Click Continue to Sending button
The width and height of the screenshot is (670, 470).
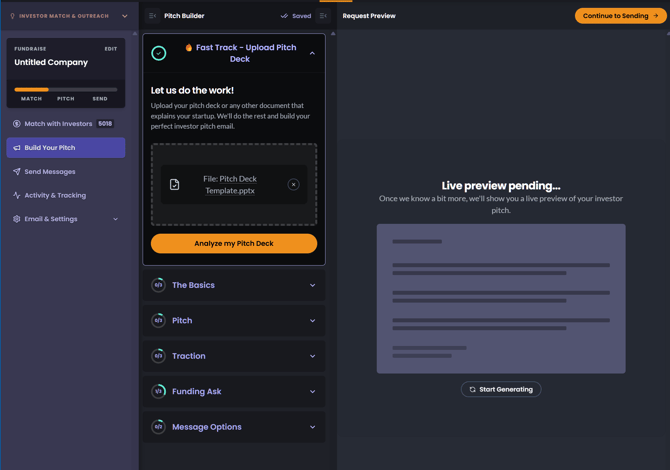pyautogui.click(x=620, y=16)
